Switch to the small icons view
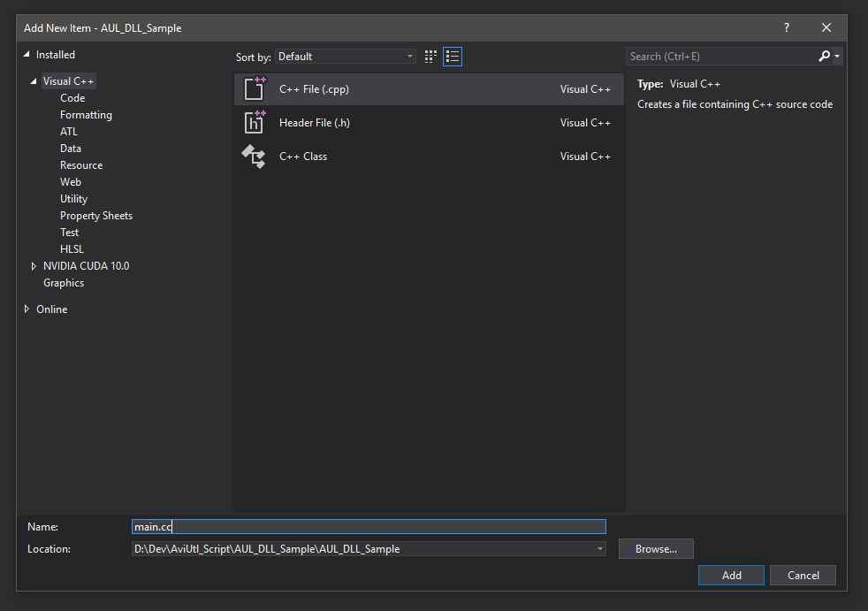The image size is (868, 611). pos(430,56)
